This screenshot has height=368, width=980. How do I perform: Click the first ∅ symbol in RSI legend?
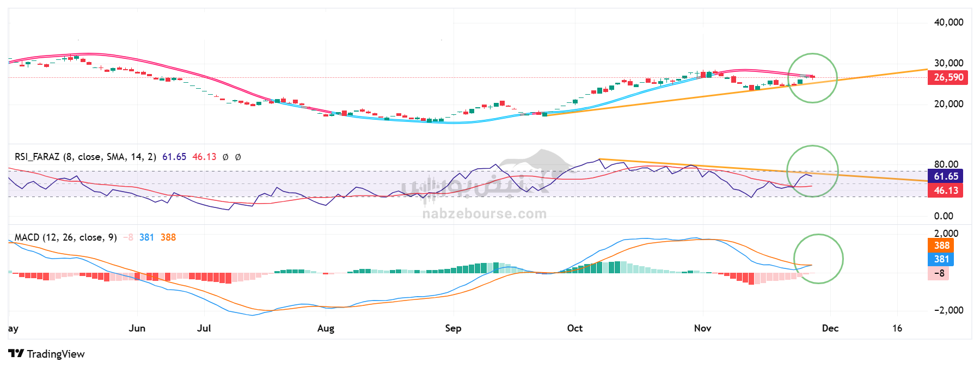click(225, 157)
